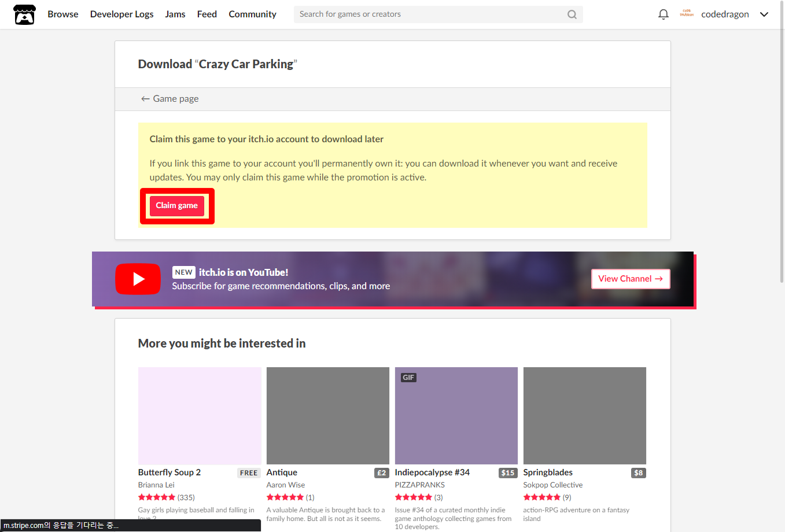Click 'More you might be interested in' heading
Screen dimensions: 785x532
click(x=222, y=343)
